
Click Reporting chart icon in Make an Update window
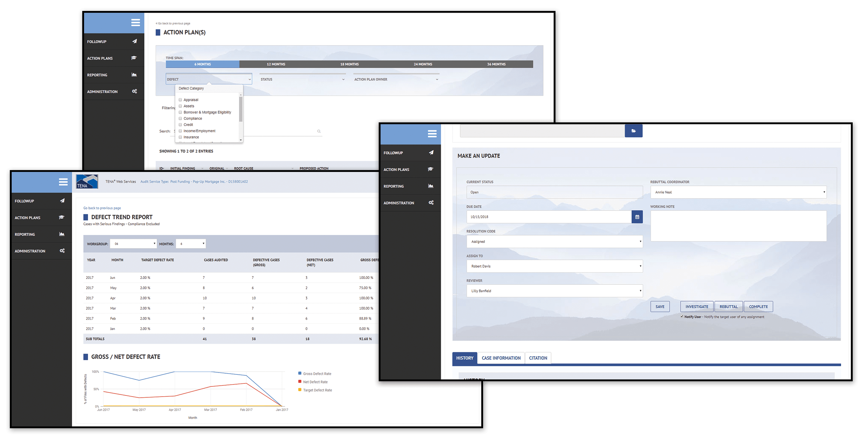click(x=431, y=186)
